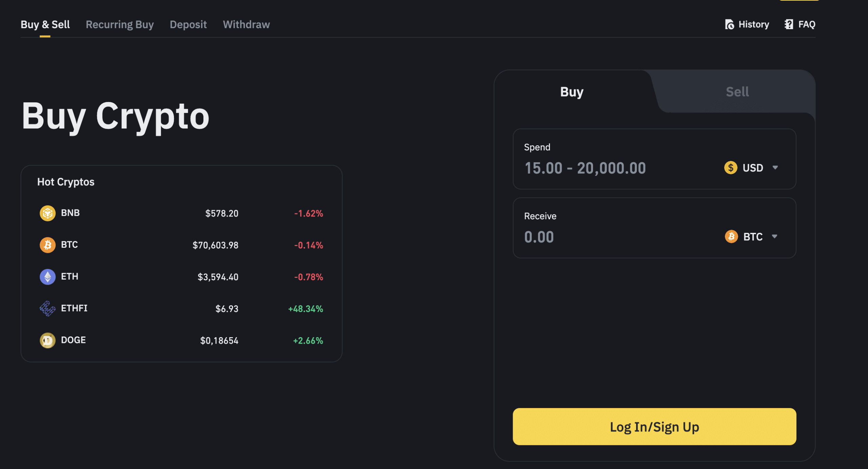The width and height of the screenshot is (868, 469).
Task: Select the Buy & Sell navigation tab
Action: pos(45,24)
